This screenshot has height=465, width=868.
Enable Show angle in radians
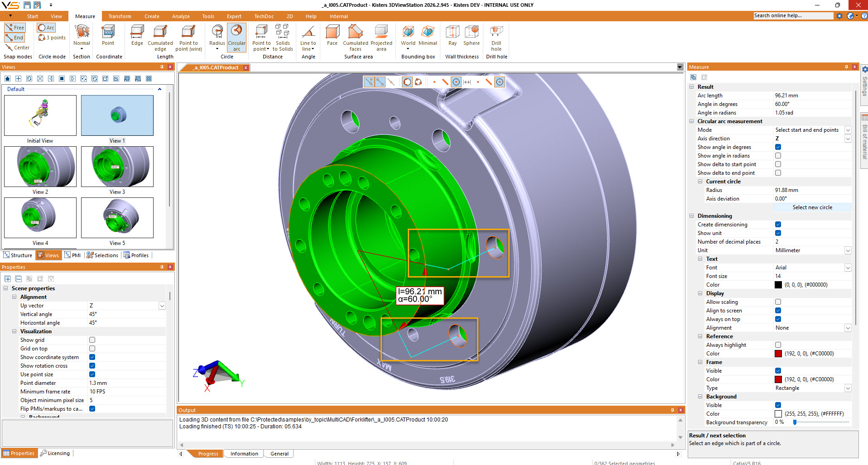pos(778,156)
